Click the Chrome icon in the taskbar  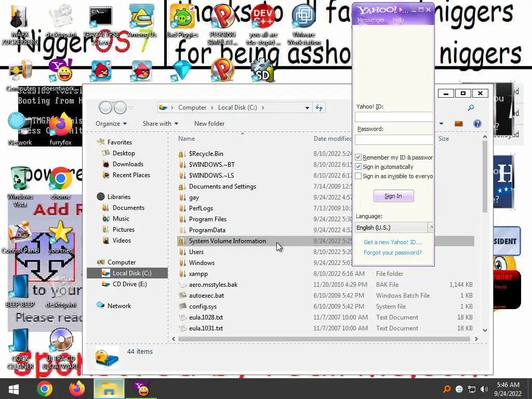point(45,389)
